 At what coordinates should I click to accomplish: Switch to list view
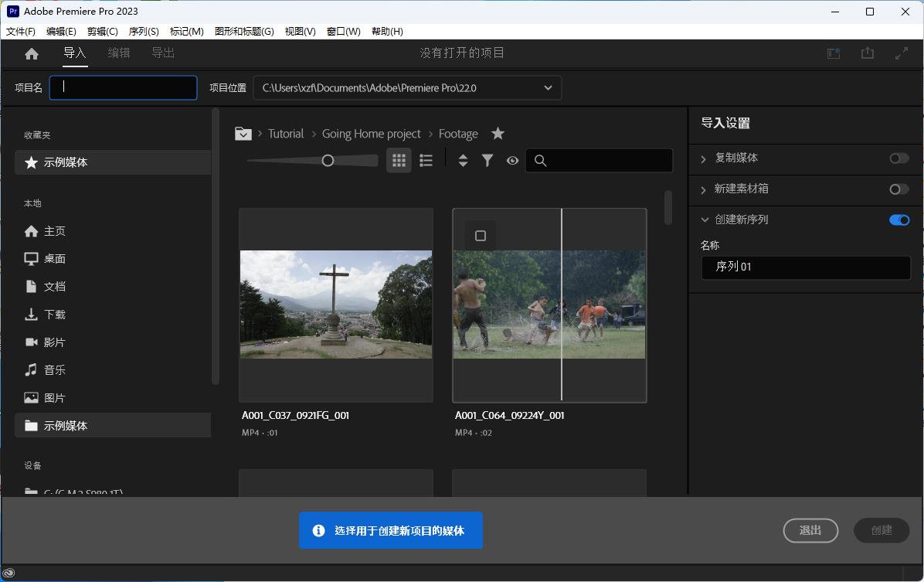pyautogui.click(x=426, y=161)
